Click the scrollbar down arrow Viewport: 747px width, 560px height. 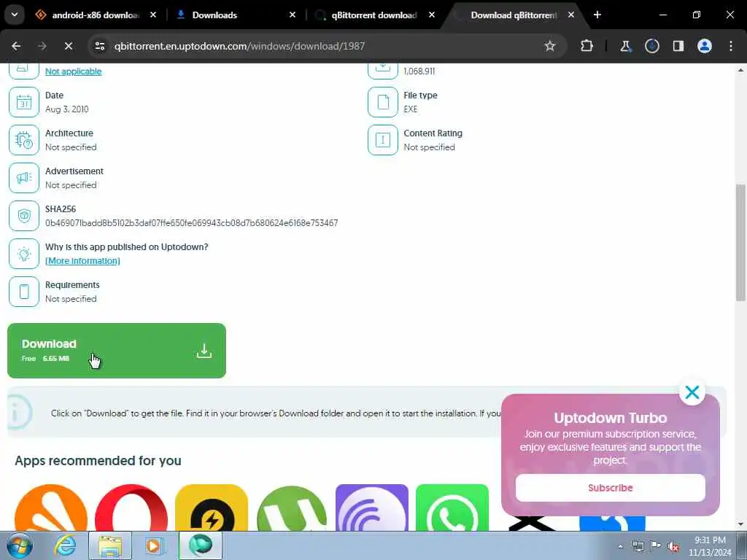point(740,525)
